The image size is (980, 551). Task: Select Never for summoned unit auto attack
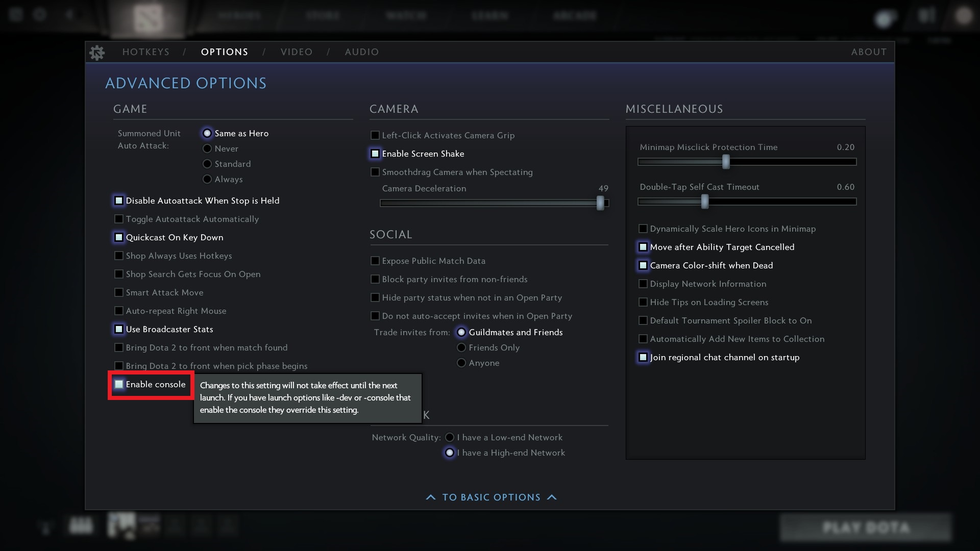point(207,148)
